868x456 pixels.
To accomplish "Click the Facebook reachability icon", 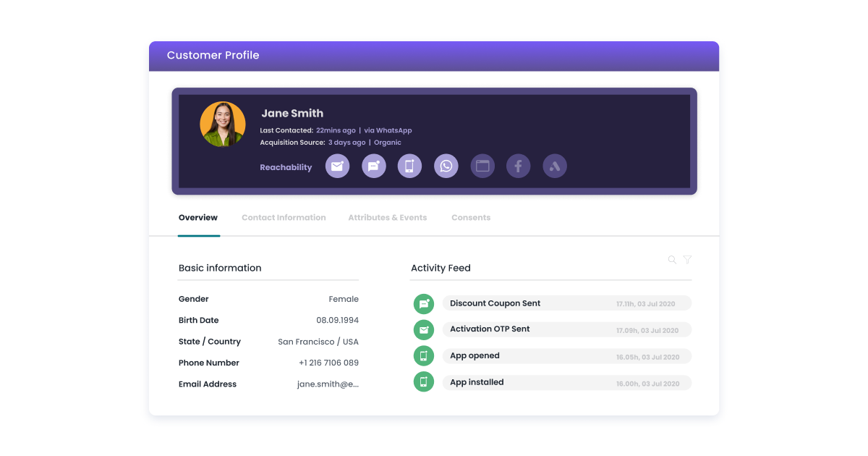I will click(x=518, y=166).
